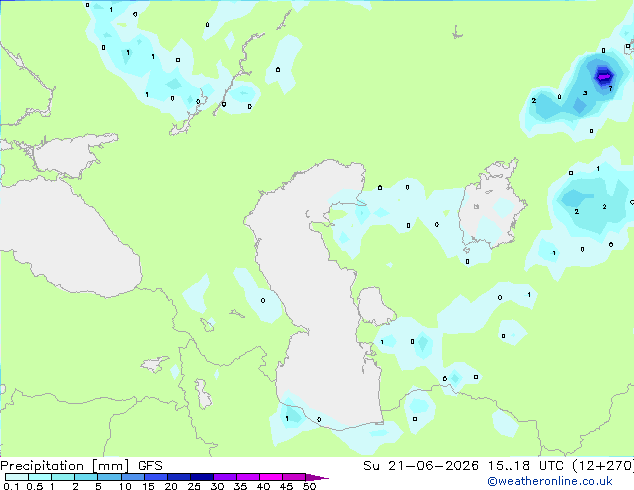Viewport: 634px width, 490px height.
Task: Pick the 15–20 mm legend swatch
Action: click(x=155, y=477)
